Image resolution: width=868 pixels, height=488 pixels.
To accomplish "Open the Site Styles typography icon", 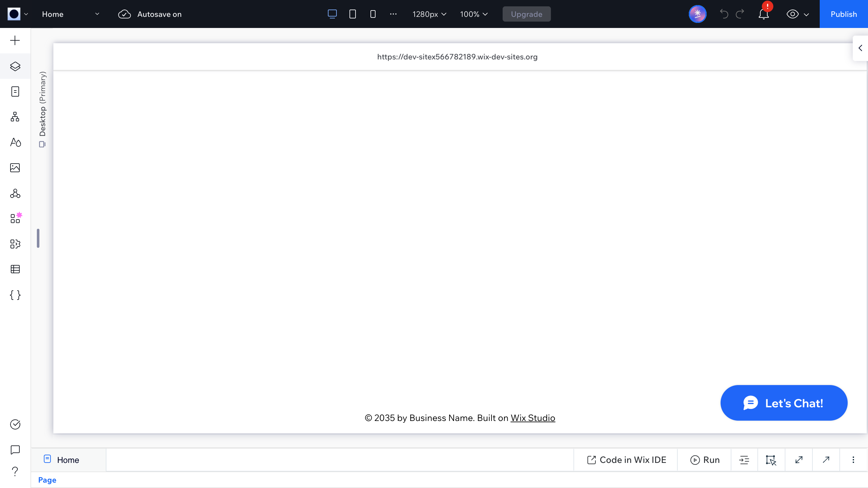I will (15, 142).
